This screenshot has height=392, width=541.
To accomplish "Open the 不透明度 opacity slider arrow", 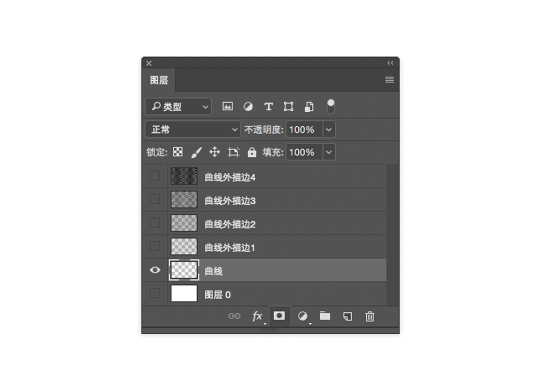I will [x=329, y=130].
